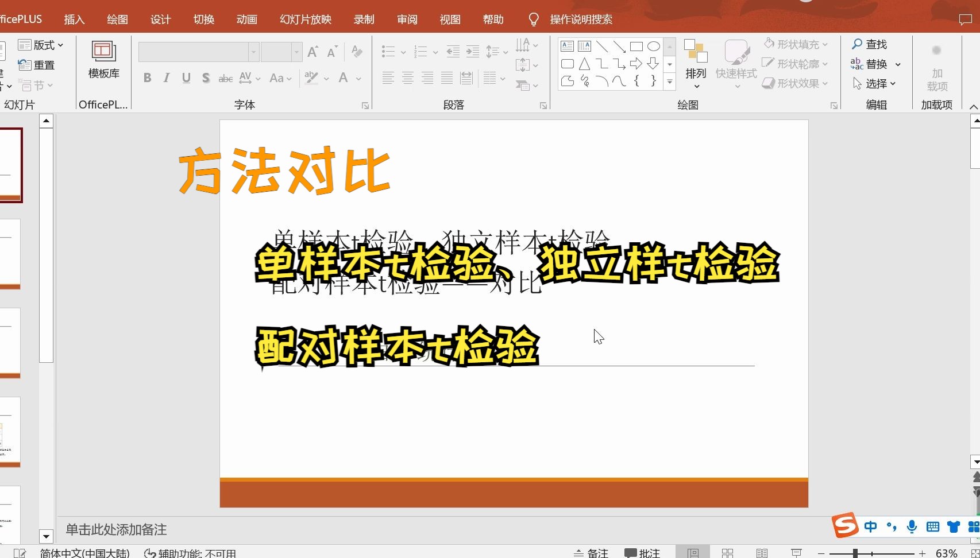Expand numbering list dropdown arrow
The image size is (980, 558).
pos(435,52)
